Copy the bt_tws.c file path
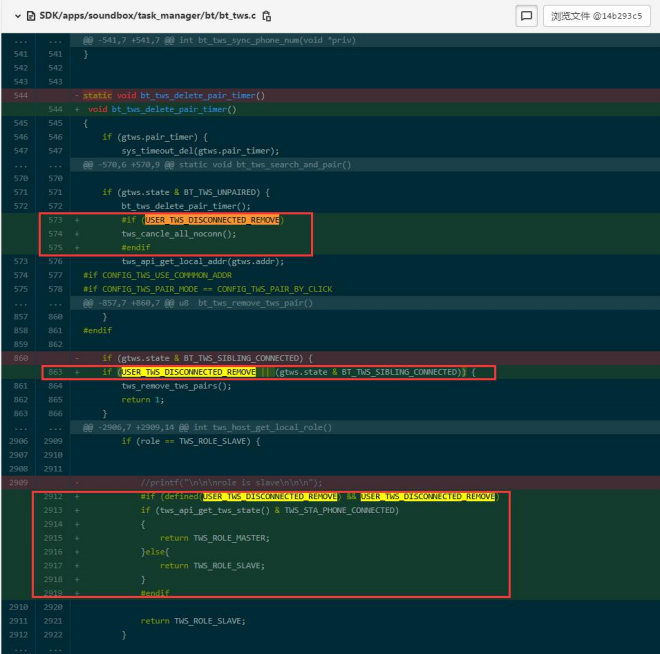This screenshot has width=660, height=654. click(x=266, y=16)
